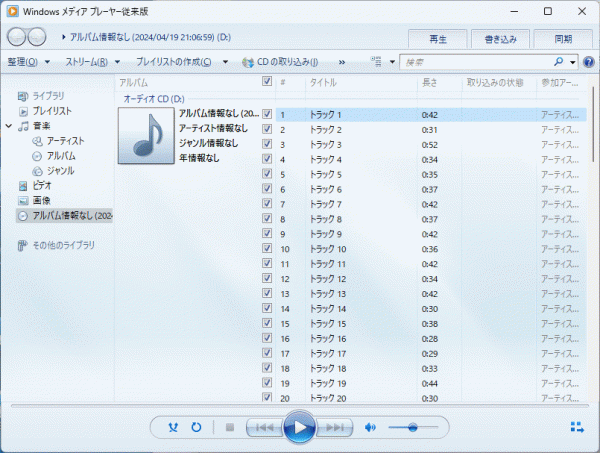Uncheck track 2 checkbox
600x453 pixels.
click(267, 129)
